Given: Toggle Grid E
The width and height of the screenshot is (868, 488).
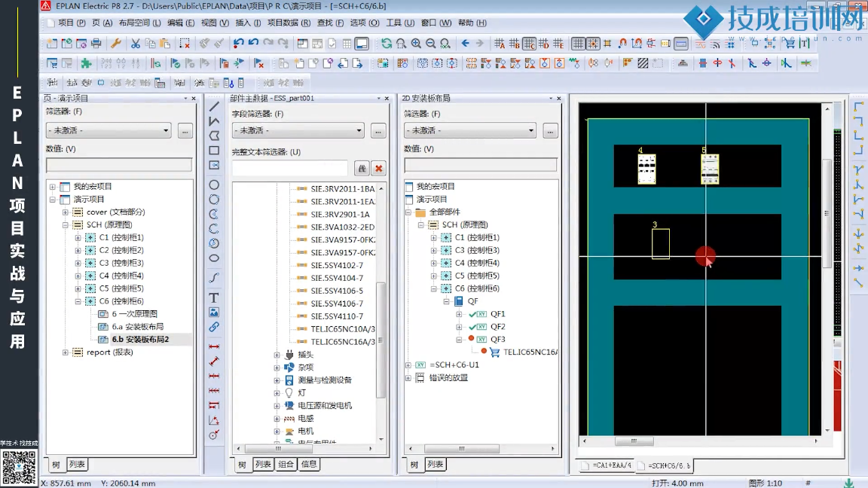Looking at the screenshot, I should (558, 43).
